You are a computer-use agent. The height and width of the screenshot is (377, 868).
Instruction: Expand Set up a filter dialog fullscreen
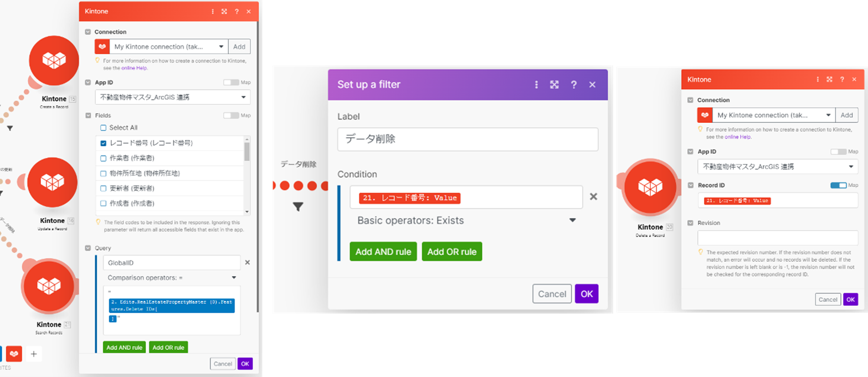coord(554,85)
